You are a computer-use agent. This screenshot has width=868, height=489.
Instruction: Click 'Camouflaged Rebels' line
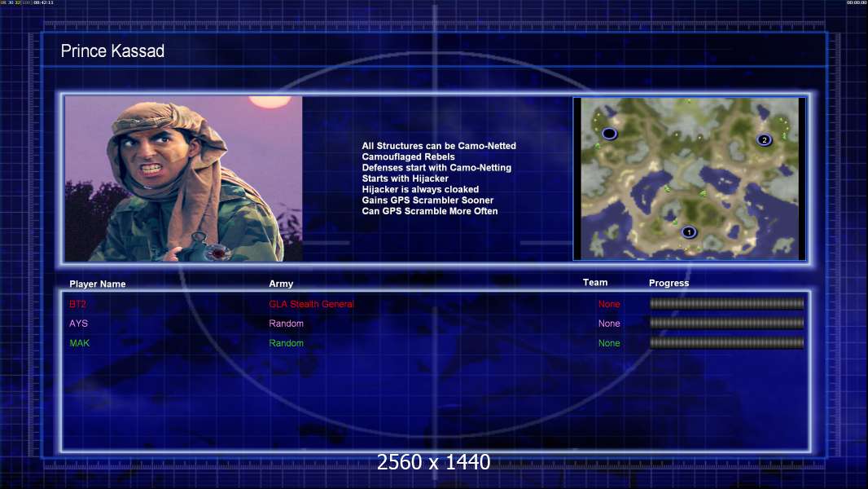pyautogui.click(x=409, y=156)
